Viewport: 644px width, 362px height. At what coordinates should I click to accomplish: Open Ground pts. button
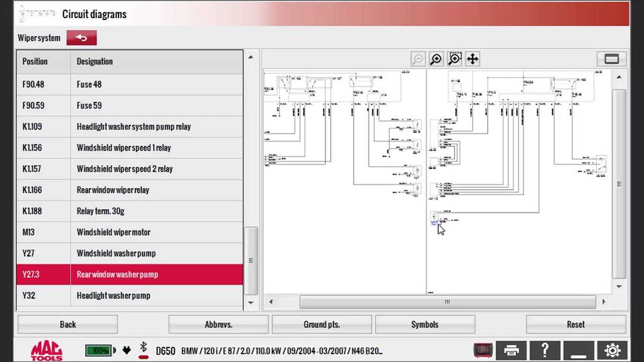pyautogui.click(x=322, y=324)
